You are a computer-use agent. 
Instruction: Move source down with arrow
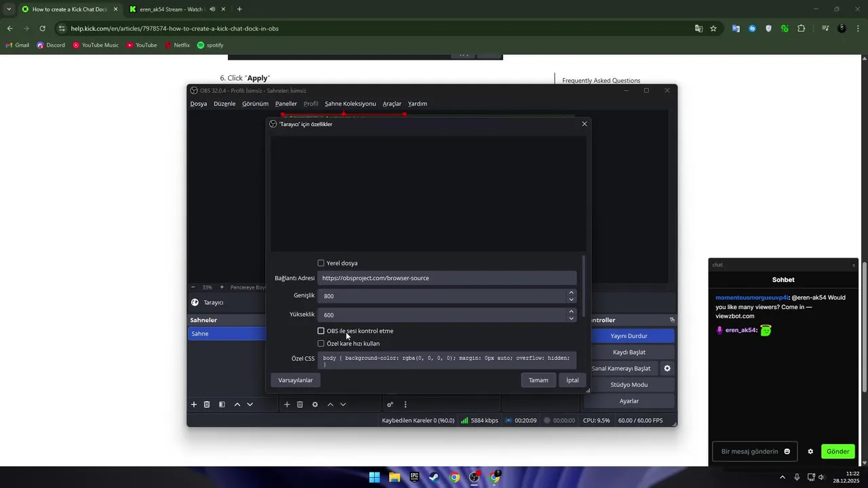[x=343, y=405]
